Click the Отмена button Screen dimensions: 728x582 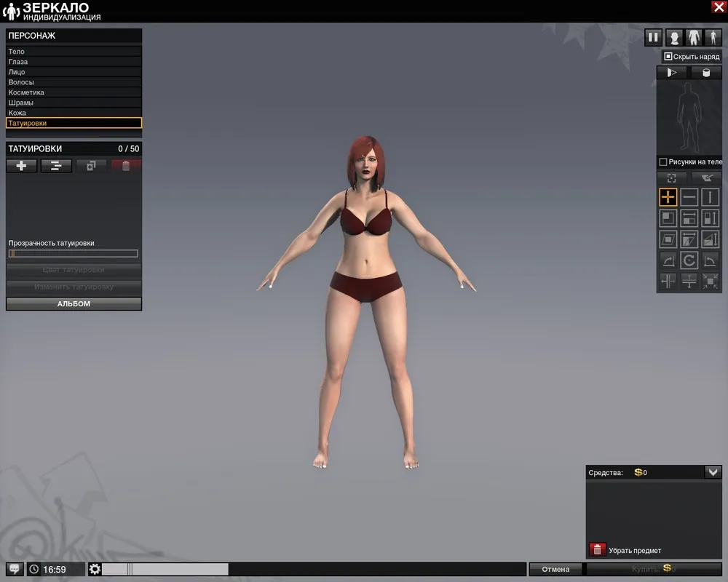click(x=555, y=569)
